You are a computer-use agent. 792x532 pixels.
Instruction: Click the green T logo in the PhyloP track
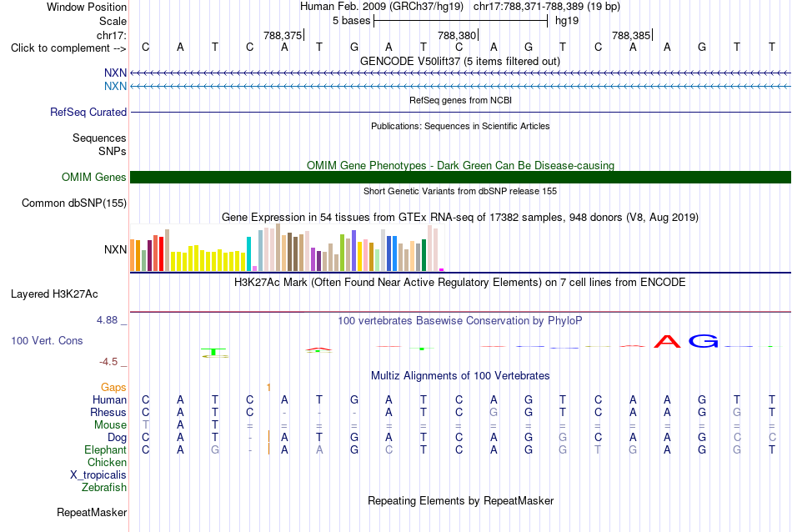[214, 352]
